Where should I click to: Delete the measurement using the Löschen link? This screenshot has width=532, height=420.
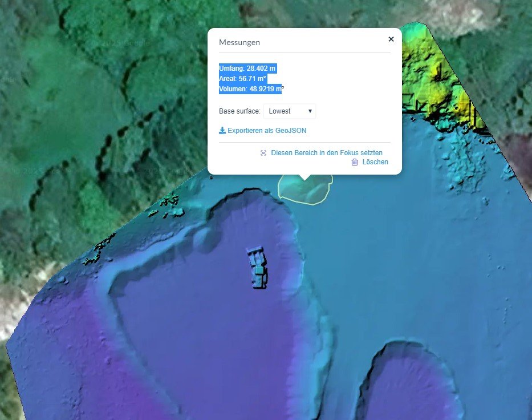point(375,162)
